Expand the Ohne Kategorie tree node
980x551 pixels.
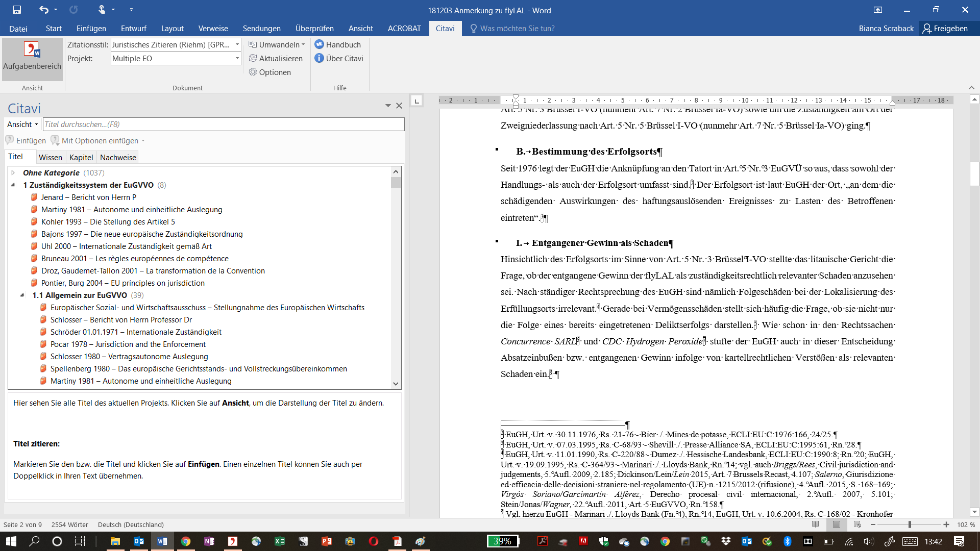(13, 173)
